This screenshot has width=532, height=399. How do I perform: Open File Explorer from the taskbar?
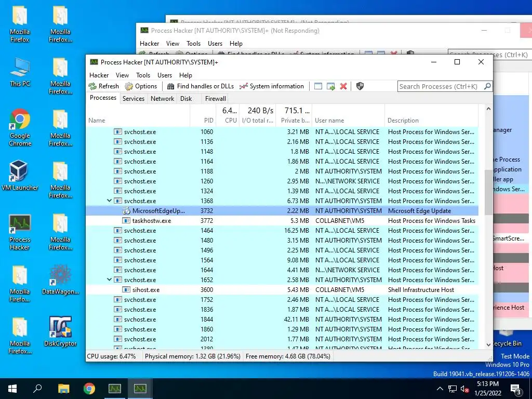point(63,389)
